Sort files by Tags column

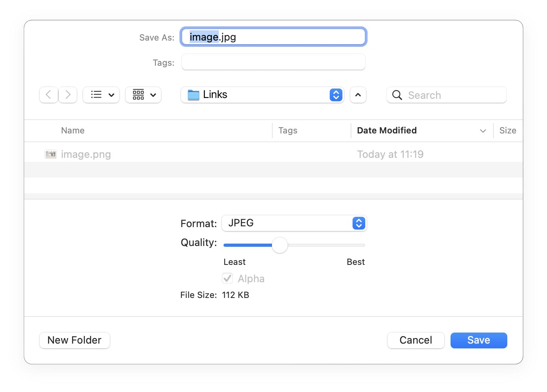pos(288,131)
